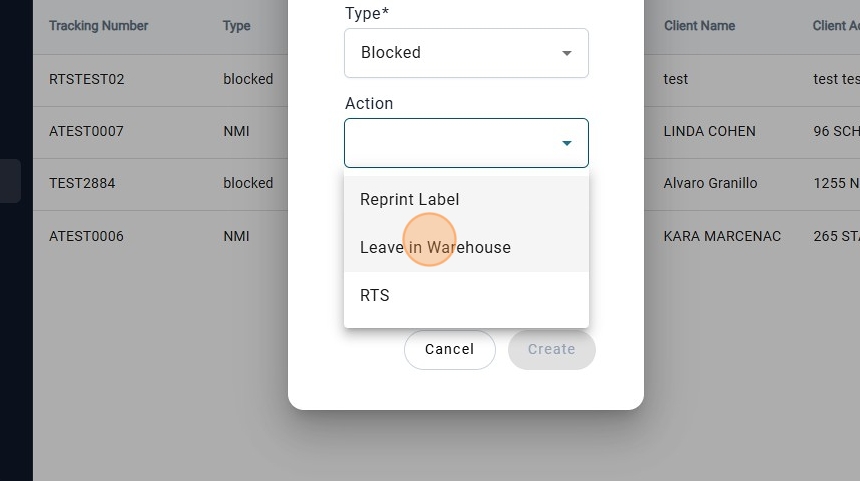Click the Type dropdown arrow
The height and width of the screenshot is (481, 860).
point(567,53)
